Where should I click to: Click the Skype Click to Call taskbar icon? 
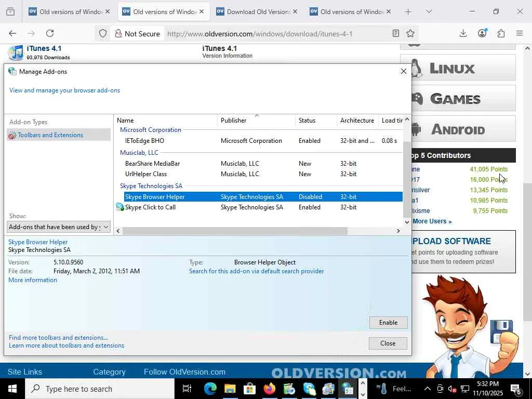point(309,389)
